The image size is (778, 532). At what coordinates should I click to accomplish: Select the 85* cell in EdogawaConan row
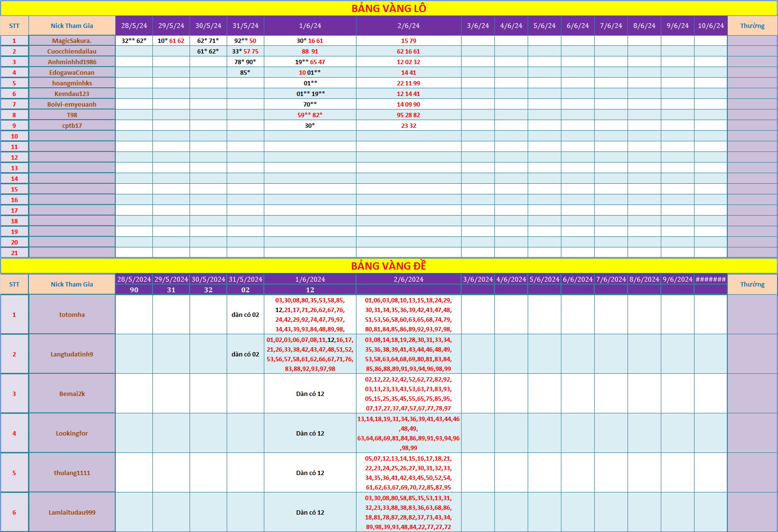[246, 72]
